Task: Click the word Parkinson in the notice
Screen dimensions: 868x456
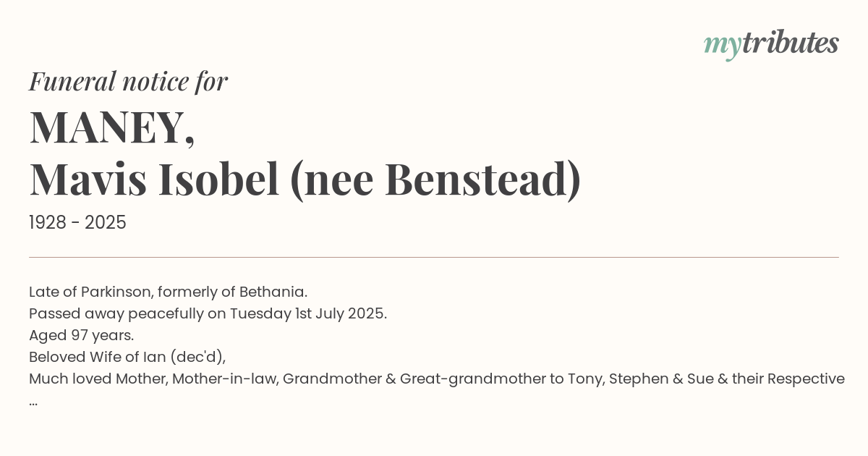Action: coord(116,292)
